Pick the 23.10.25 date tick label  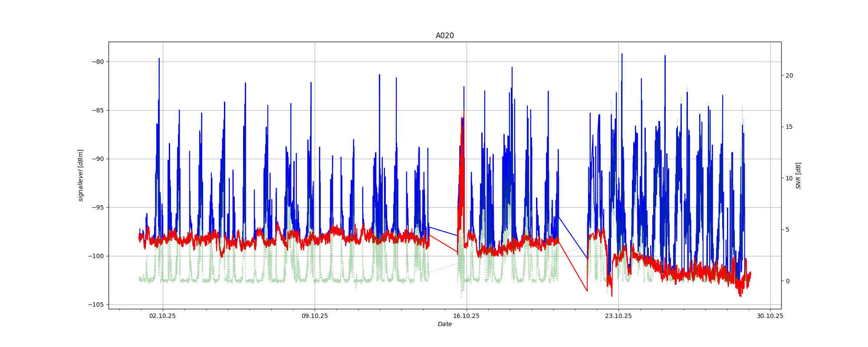point(618,316)
